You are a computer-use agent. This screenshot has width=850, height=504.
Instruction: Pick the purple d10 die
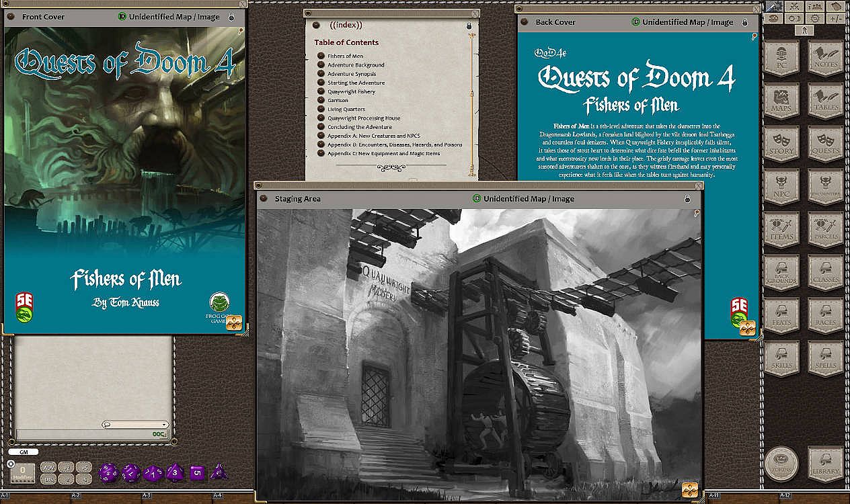pos(153,472)
